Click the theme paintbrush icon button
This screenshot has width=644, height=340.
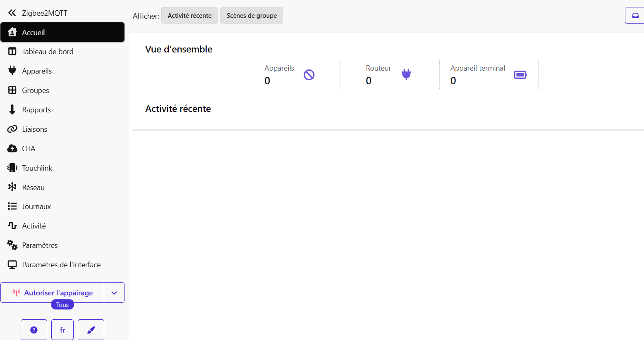click(x=91, y=330)
